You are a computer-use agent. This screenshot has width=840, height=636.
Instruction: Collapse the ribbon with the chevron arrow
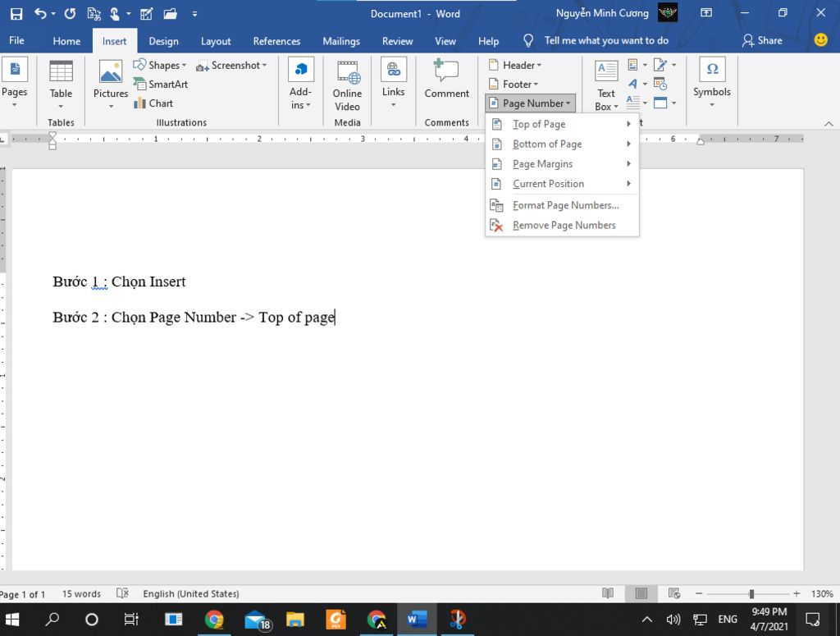pos(829,124)
